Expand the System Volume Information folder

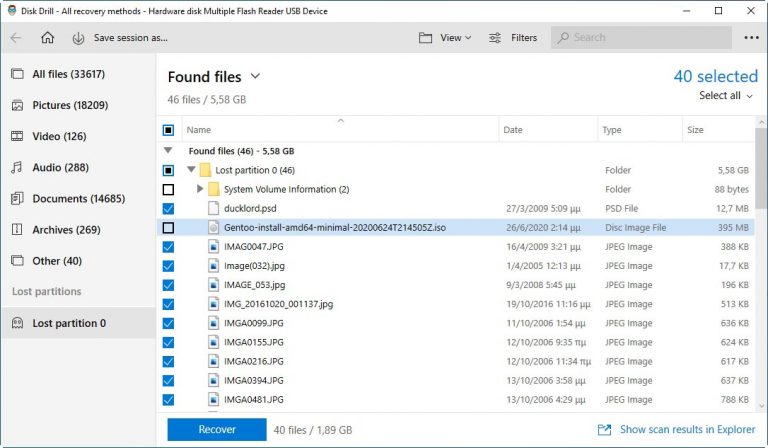click(199, 189)
